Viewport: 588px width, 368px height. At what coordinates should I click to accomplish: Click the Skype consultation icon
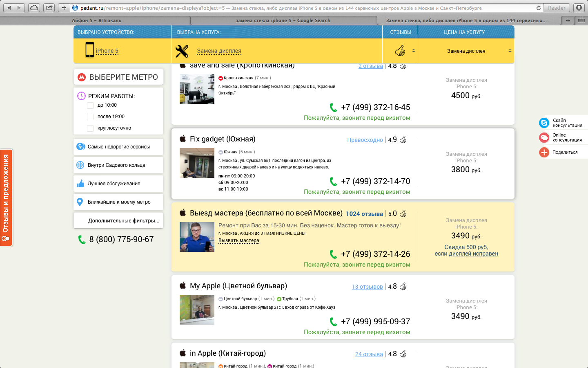click(544, 123)
